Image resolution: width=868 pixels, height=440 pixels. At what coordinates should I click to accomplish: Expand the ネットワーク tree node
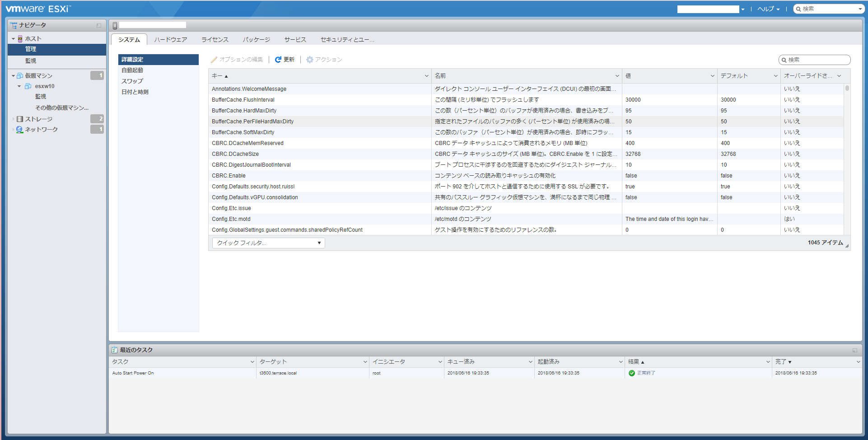(x=14, y=130)
